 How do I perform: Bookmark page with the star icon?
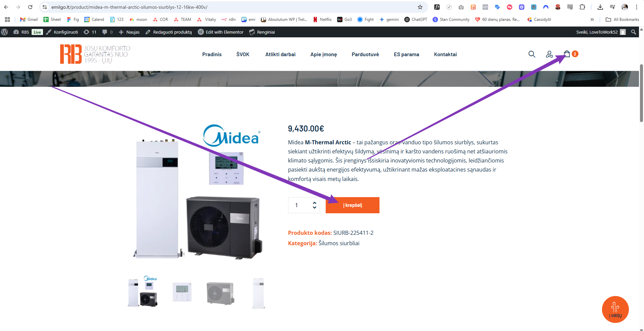click(x=420, y=7)
